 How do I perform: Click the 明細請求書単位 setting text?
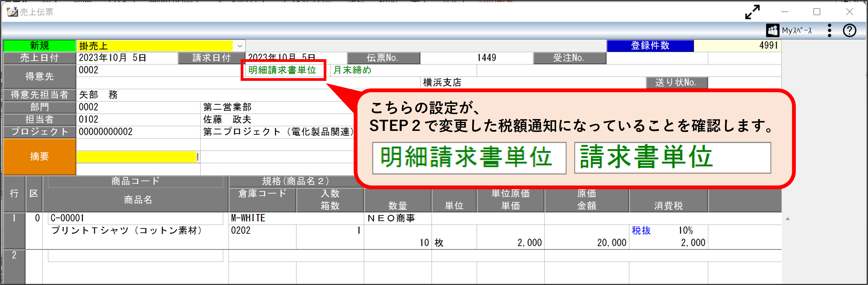[282, 70]
